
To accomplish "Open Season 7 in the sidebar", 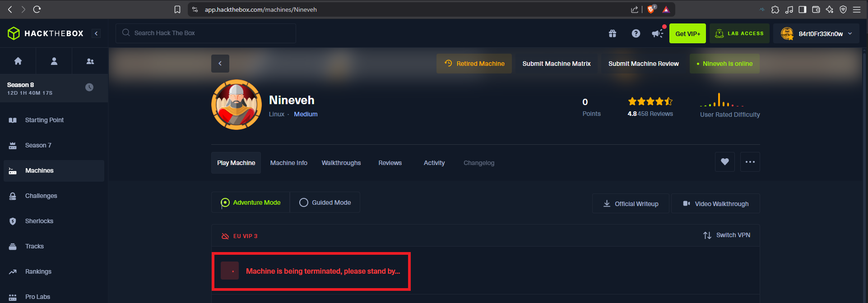I will point(54,145).
